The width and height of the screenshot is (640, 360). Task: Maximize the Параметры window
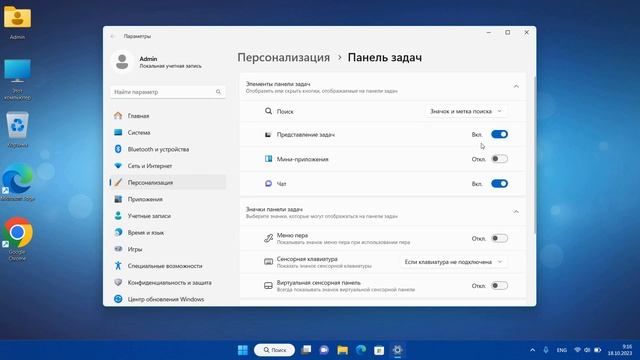click(x=507, y=33)
